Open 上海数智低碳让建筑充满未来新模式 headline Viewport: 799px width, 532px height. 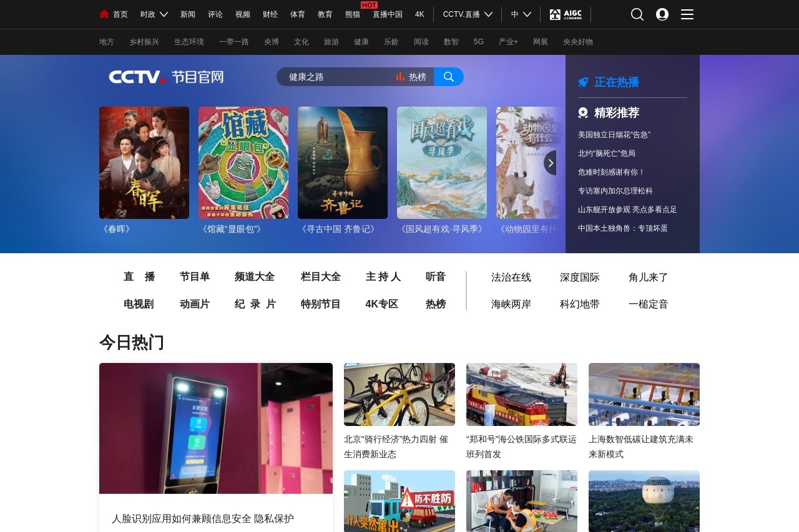pos(641,447)
